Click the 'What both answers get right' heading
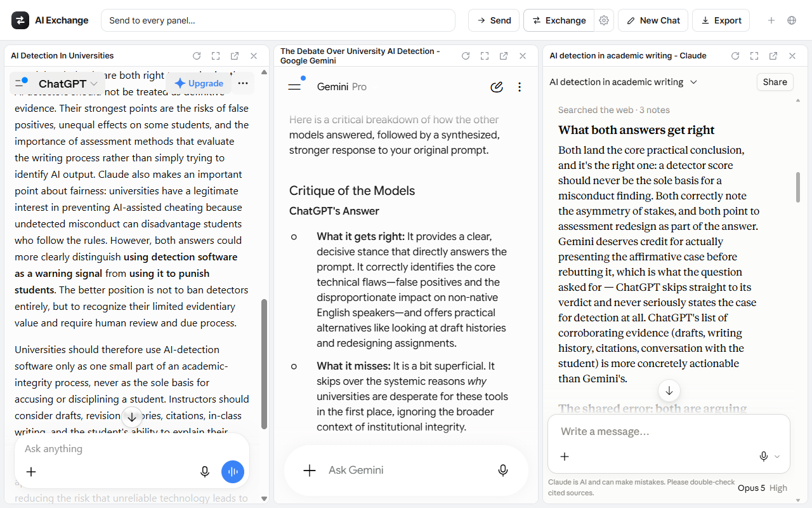812x508 pixels. click(636, 130)
